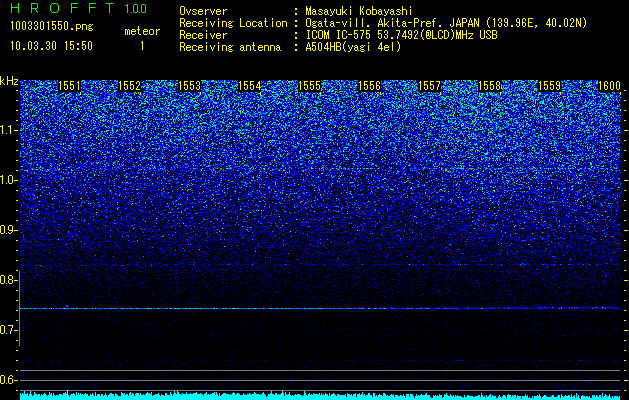The image size is (629, 400).
Task: Click the Receiving Location label
Action: click(233, 23)
